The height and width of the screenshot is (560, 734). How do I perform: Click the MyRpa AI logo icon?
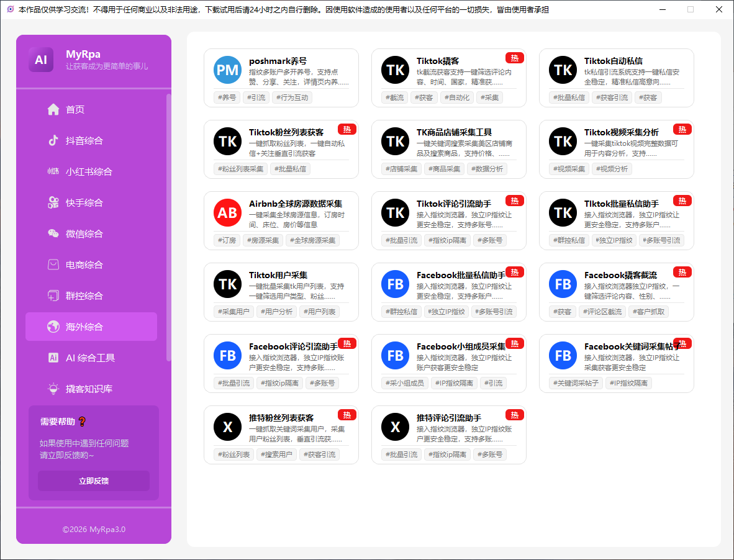[41, 60]
